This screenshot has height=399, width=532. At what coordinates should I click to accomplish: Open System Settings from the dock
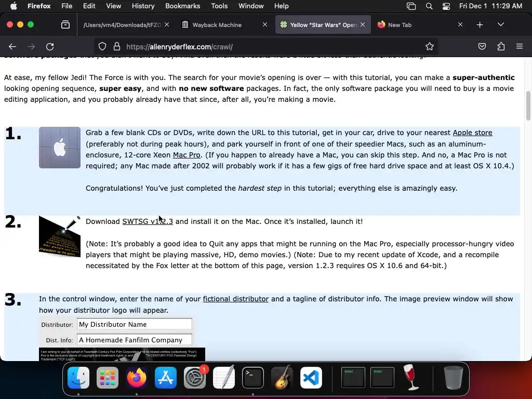point(195,378)
